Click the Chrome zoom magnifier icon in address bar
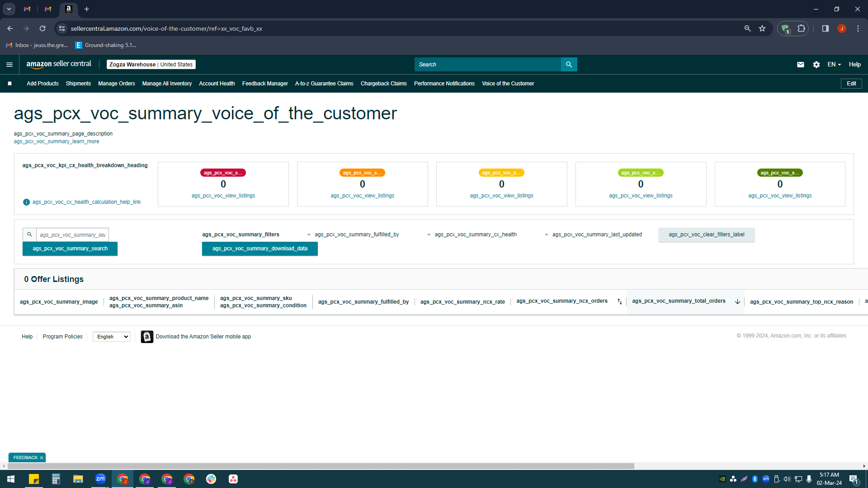 point(747,28)
